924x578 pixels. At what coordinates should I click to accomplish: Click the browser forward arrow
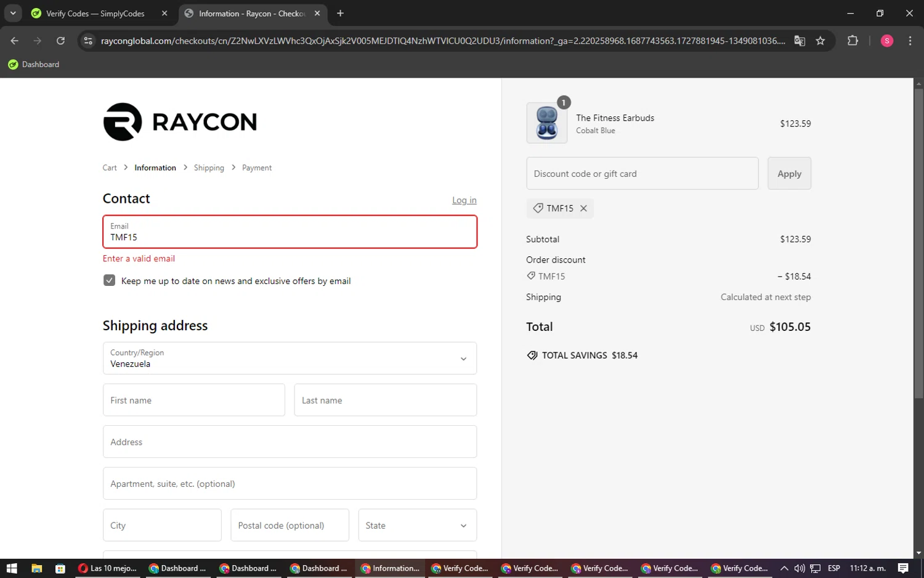click(x=38, y=41)
